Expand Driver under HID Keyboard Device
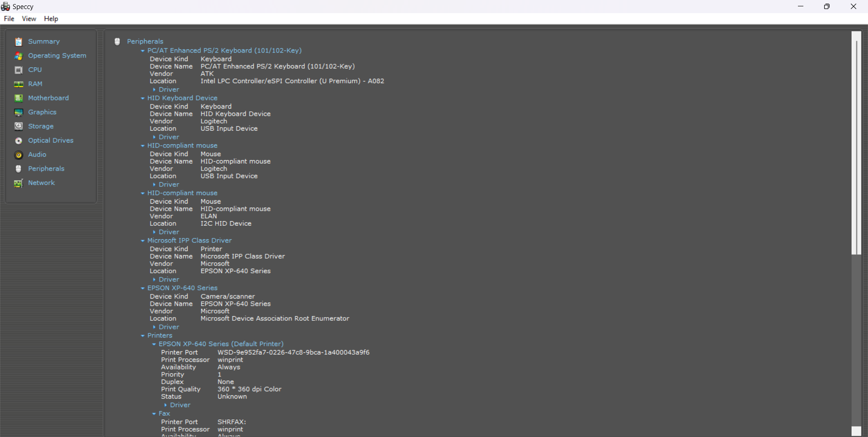This screenshot has width=868, height=437. [x=154, y=137]
